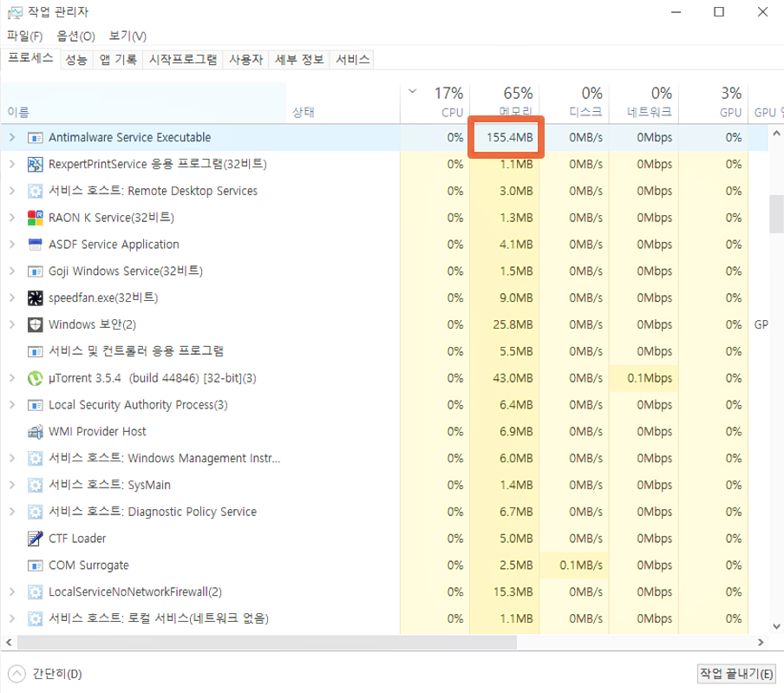The image size is (784, 693).
Task: Click the 작업 관리자 title bar icon
Action: point(15,12)
